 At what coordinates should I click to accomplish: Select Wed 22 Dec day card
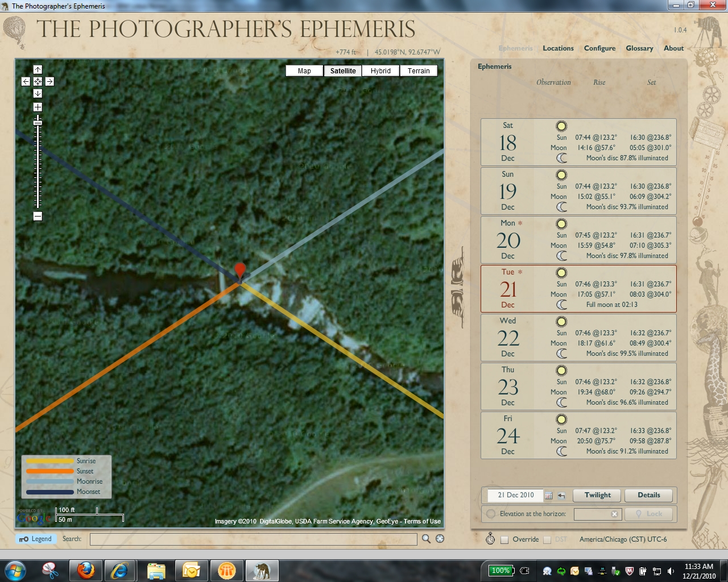click(578, 338)
